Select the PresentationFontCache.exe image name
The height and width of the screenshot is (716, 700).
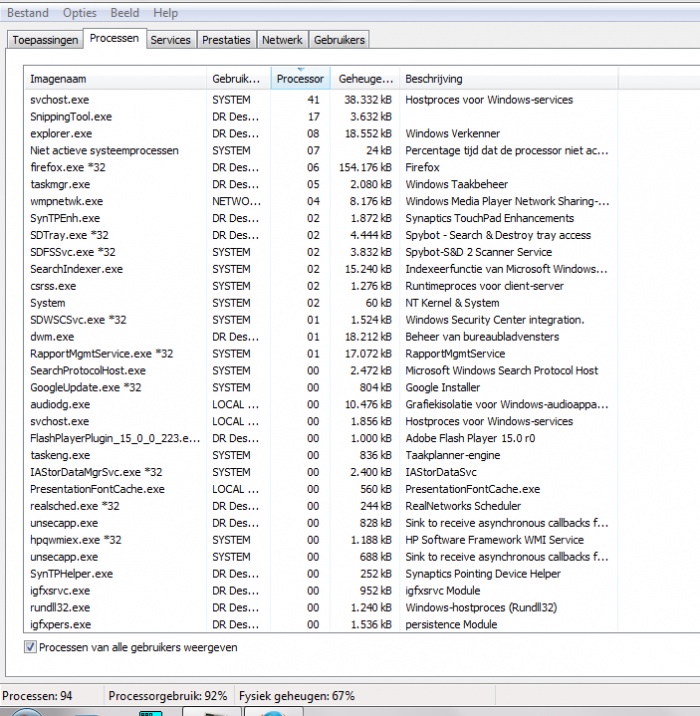pos(97,489)
